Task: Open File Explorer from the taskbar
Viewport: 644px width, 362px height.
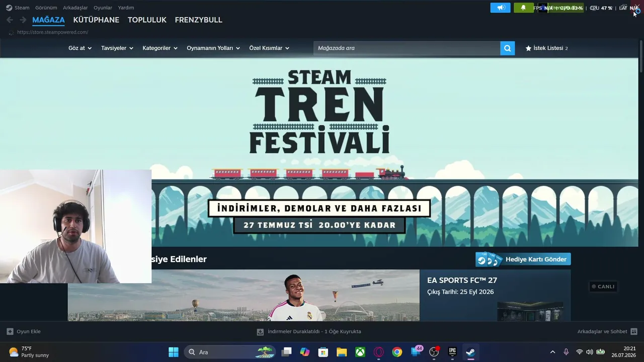Action: [x=342, y=352]
